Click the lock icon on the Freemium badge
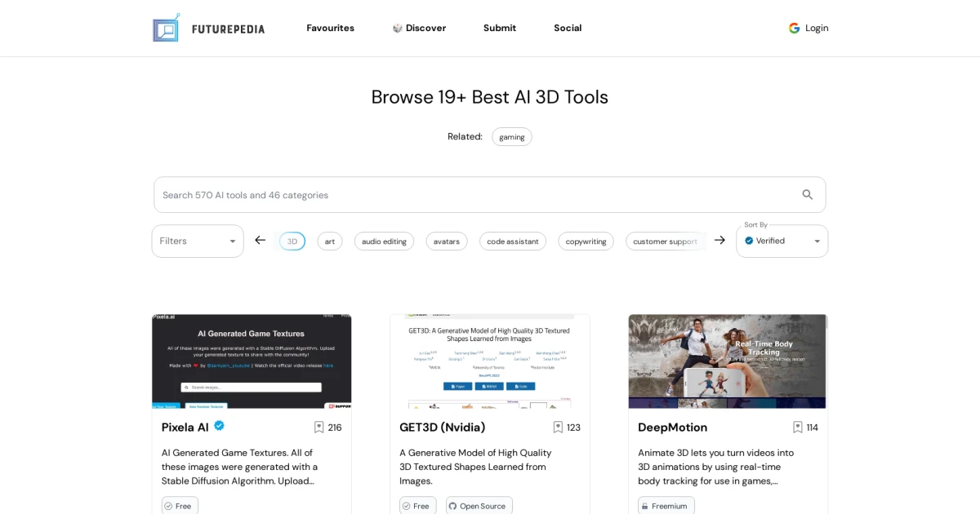The width and height of the screenshot is (980, 514). [644, 506]
